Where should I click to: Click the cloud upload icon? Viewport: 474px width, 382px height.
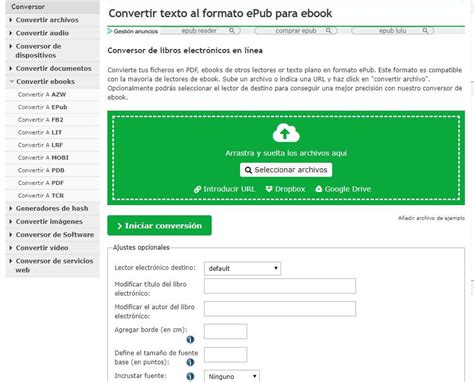click(286, 133)
